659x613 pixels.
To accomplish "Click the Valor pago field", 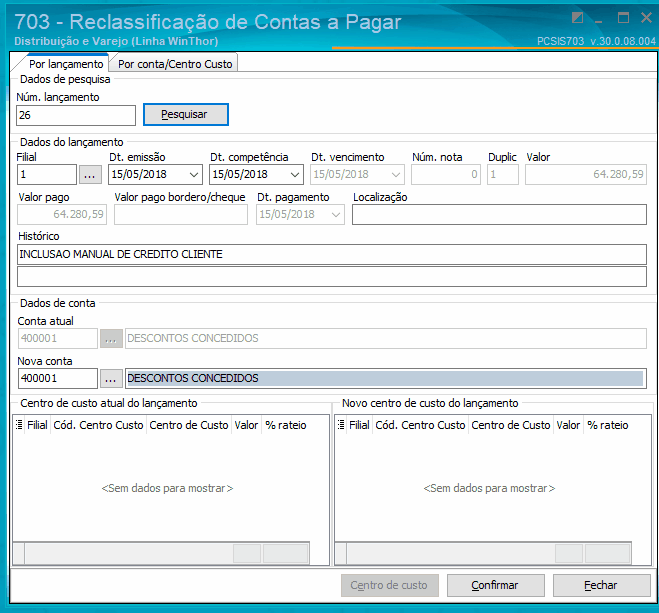I will click(x=62, y=215).
